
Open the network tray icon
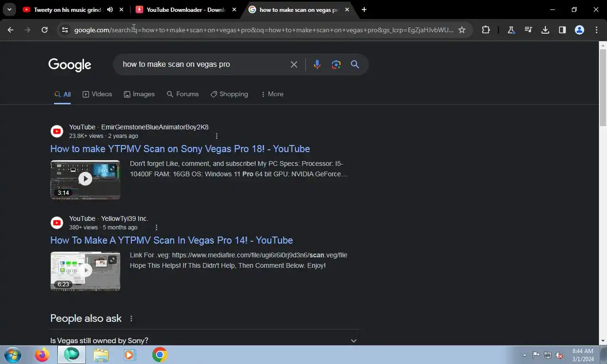[x=548, y=355]
